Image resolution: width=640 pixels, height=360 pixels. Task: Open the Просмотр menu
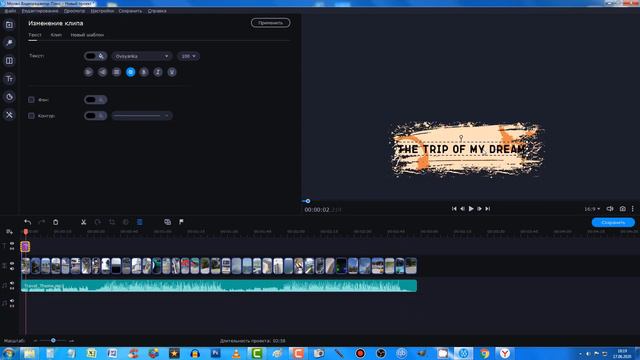pos(74,11)
